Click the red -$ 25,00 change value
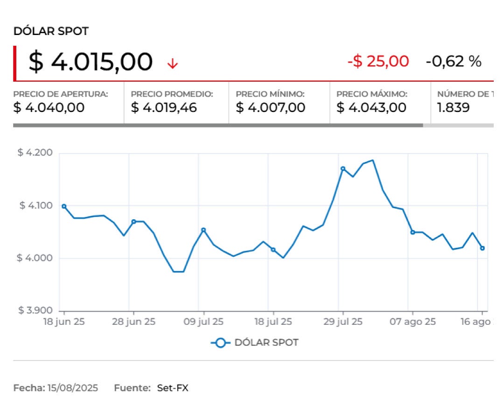The width and height of the screenshot is (504, 420). tap(378, 61)
